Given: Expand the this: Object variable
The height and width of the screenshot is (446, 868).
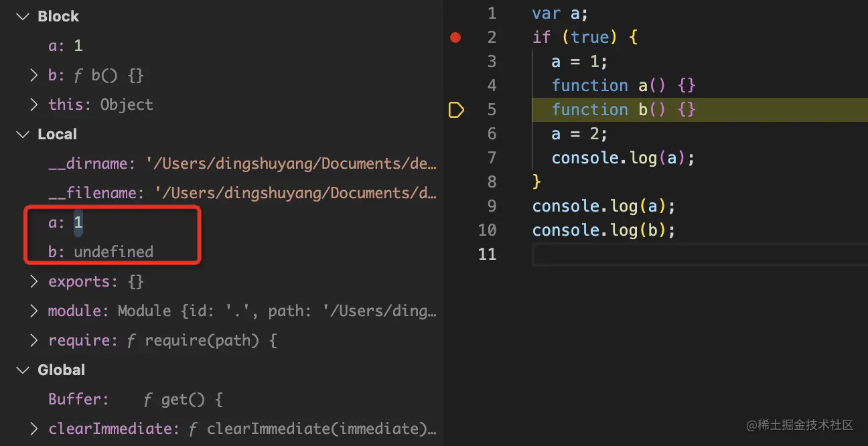Looking at the screenshot, I should (35, 105).
